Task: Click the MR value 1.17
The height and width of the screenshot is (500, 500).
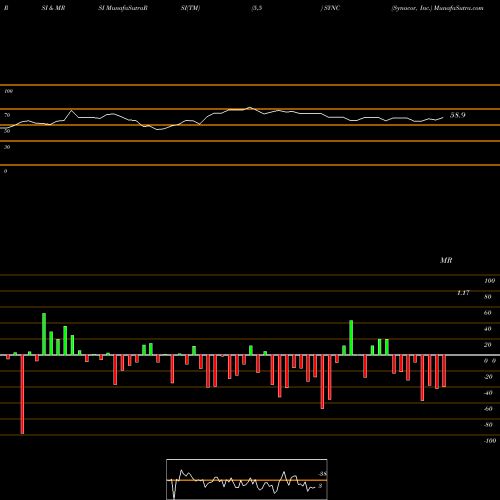Action: (463, 293)
